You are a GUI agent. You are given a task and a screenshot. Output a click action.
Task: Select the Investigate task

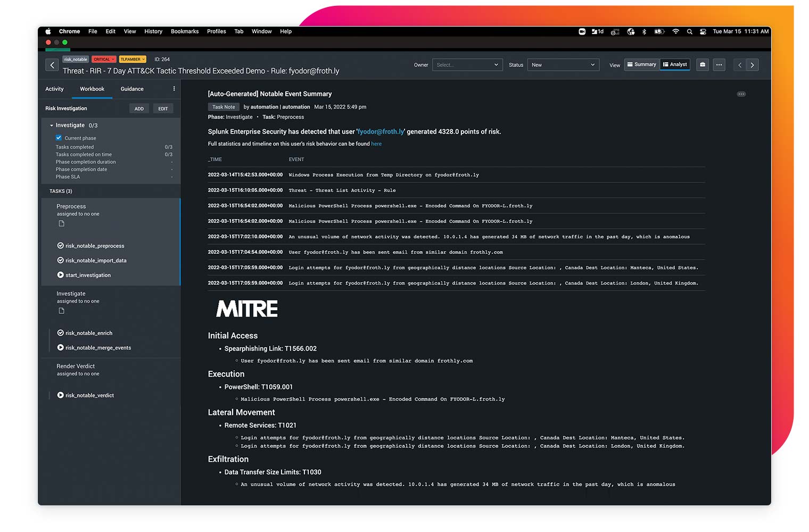click(x=71, y=294)
